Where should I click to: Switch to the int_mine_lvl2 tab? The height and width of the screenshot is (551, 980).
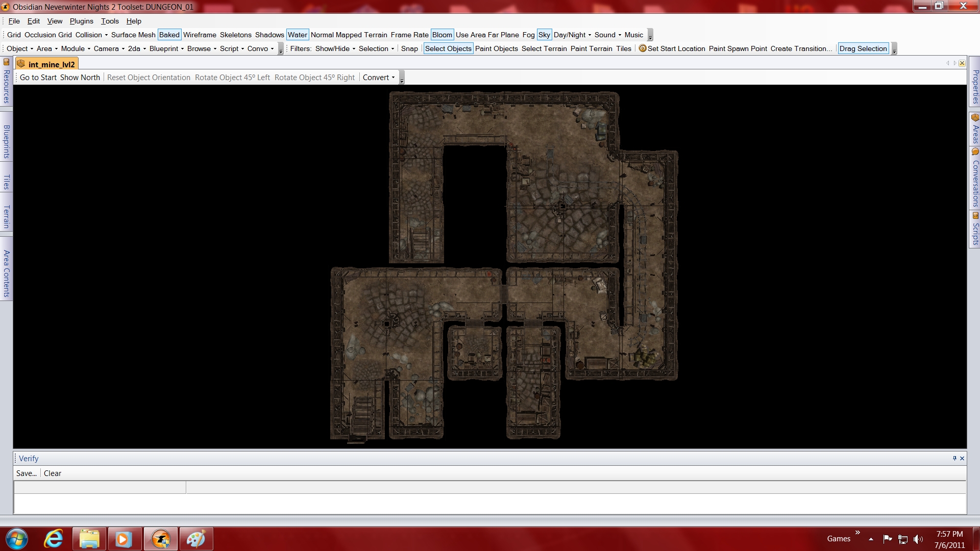51,64
